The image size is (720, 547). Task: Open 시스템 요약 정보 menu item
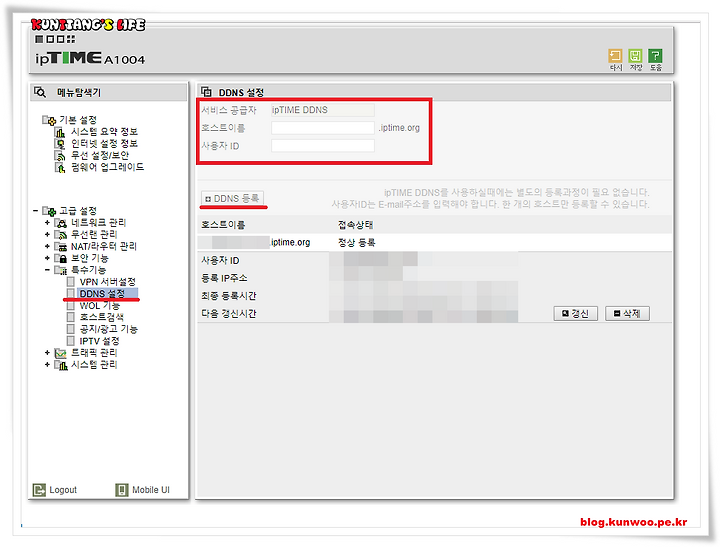104,132
